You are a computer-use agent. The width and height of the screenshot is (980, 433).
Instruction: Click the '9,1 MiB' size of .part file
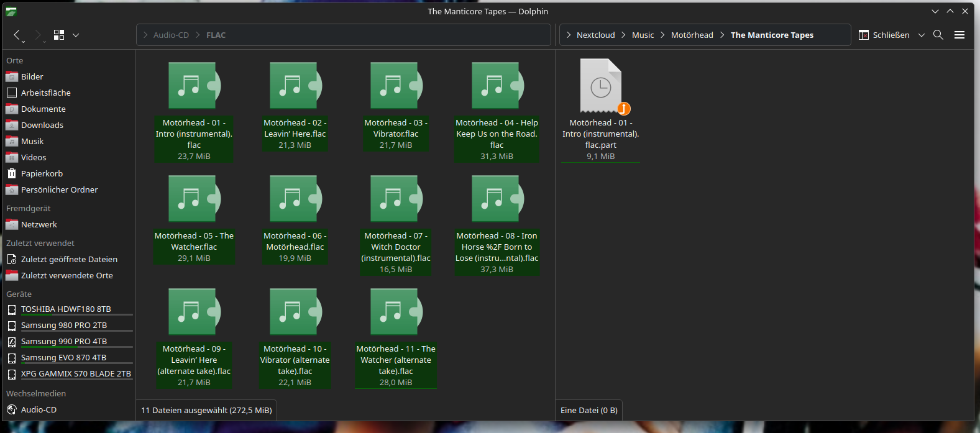(x=600, y=156)
